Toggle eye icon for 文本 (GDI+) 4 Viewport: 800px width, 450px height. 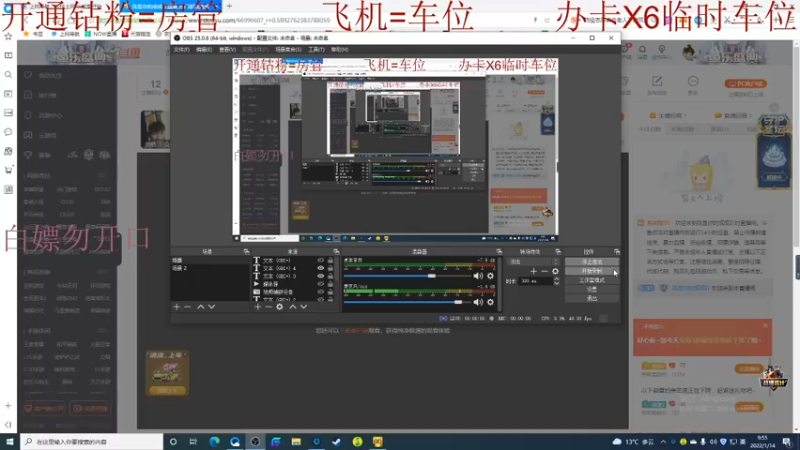320,268
